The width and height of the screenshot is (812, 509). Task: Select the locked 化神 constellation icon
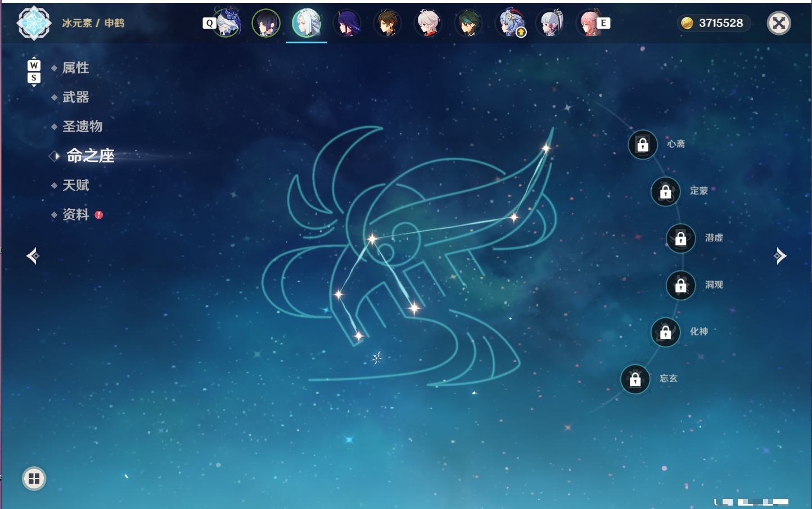[x=666, y=332]
